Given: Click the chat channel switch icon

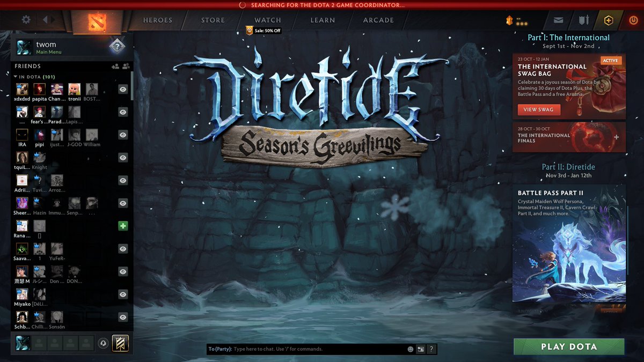Looking at the screenshot, I should [421, 349].
